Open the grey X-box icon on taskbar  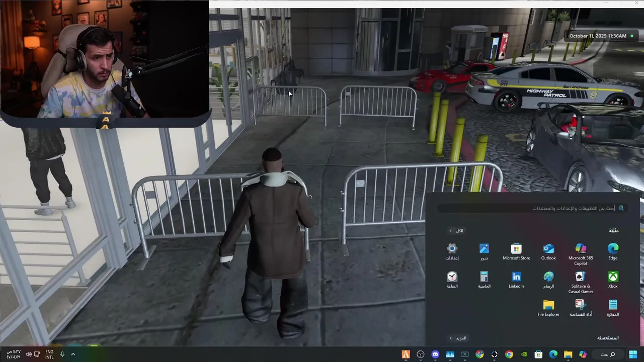[x=465, y=354]
